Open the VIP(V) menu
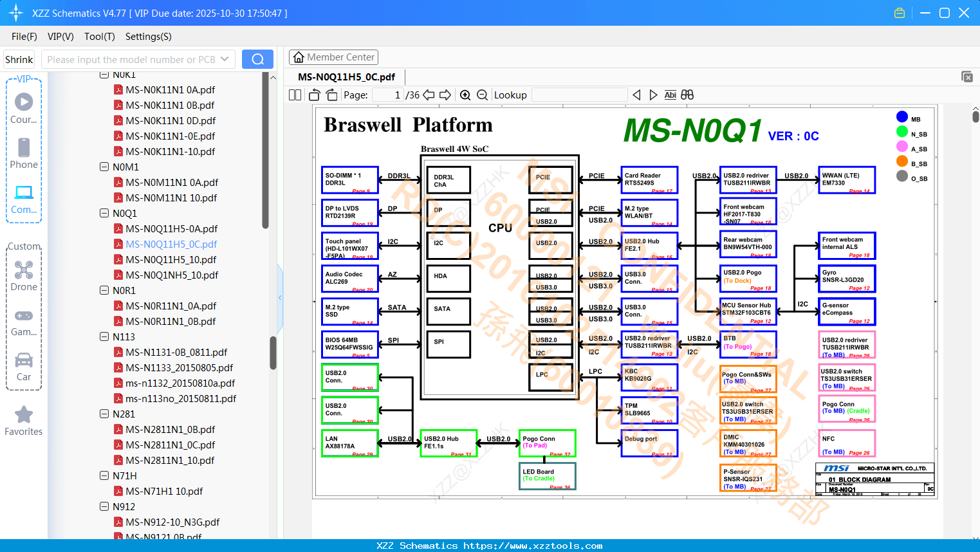Screen dimensions: 980x552 (x=60, y=37)
